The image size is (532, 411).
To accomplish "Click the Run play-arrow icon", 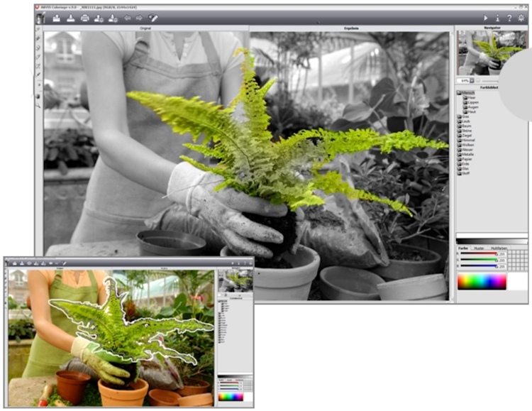I will (485, 18).
